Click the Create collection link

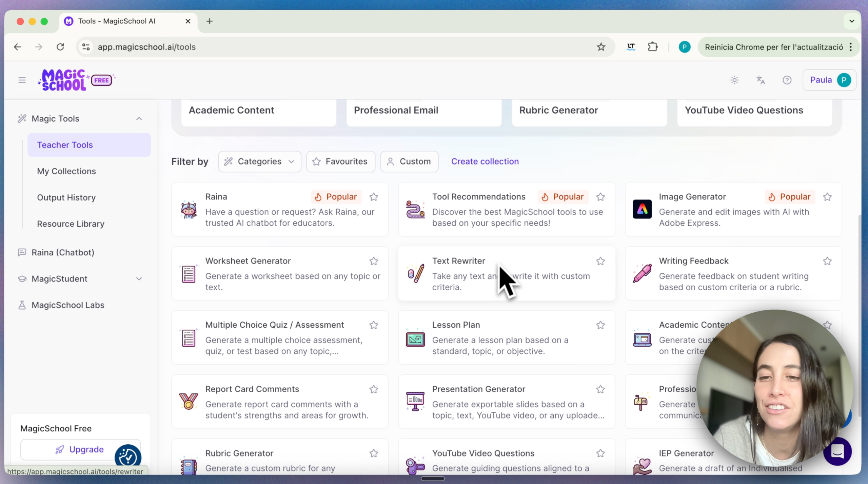[485, 161]
